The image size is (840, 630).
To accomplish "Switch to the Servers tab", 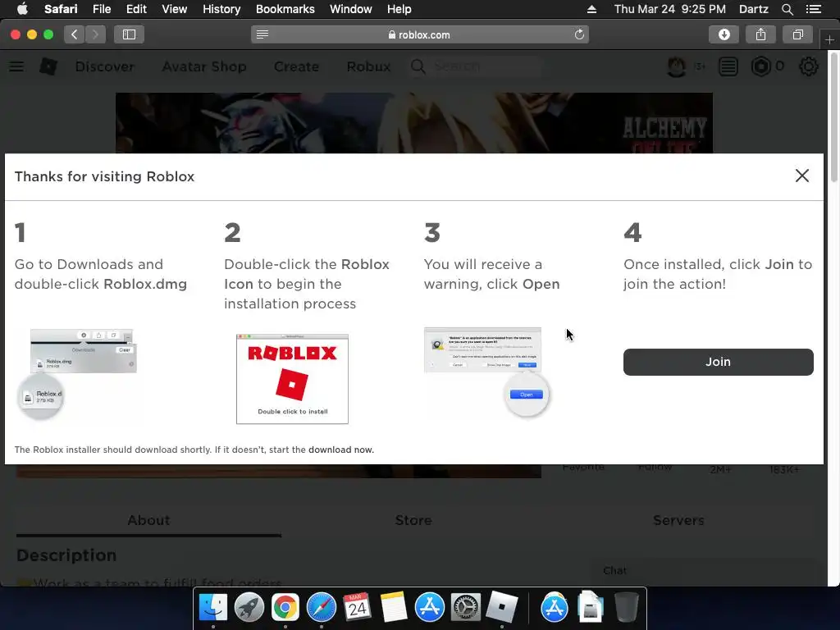I will 678,520.
